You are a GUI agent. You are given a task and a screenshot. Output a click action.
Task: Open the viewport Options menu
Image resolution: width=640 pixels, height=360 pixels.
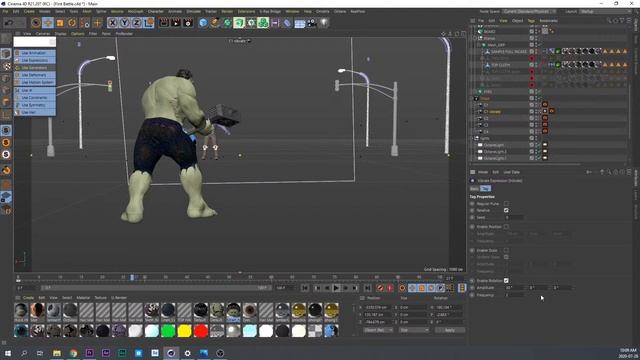[78, 34]
